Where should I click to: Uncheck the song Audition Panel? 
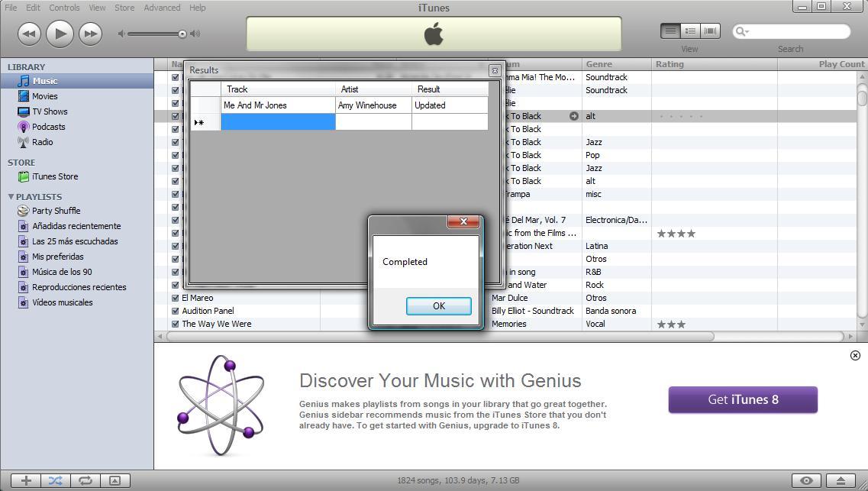(x=176, y=311)
